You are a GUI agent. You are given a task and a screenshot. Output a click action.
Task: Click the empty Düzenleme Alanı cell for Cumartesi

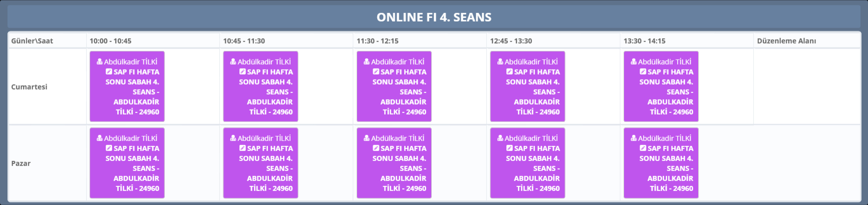tap(806, 87)
